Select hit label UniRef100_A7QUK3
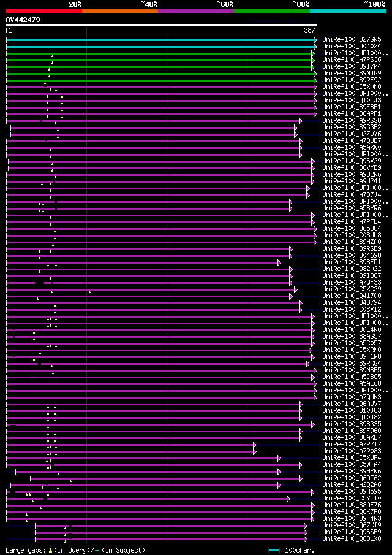Viewport: 392px width, 555px height. pos(352,398)
